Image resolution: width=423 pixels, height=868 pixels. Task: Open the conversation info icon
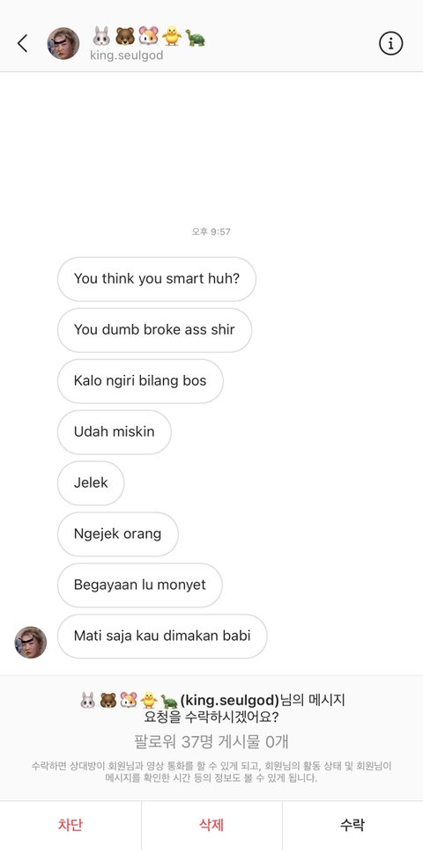pyautogui.click(x=391, y=43)
